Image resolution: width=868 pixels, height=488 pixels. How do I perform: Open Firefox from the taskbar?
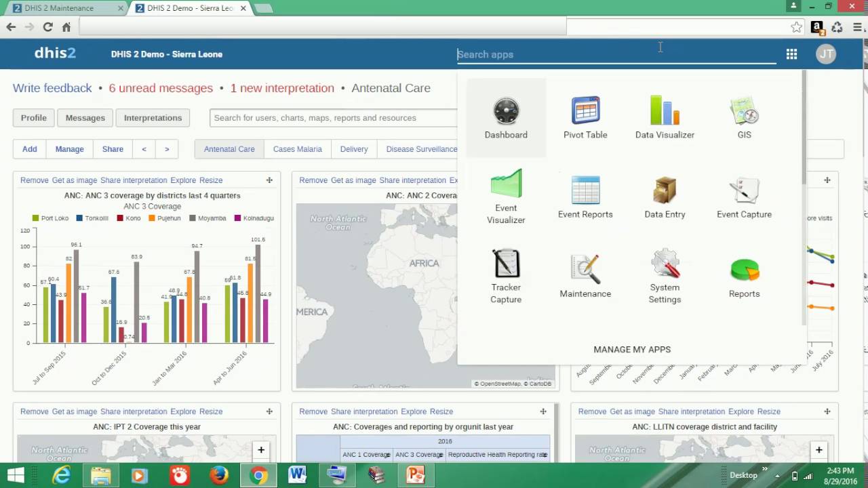(x=219, y=476)
